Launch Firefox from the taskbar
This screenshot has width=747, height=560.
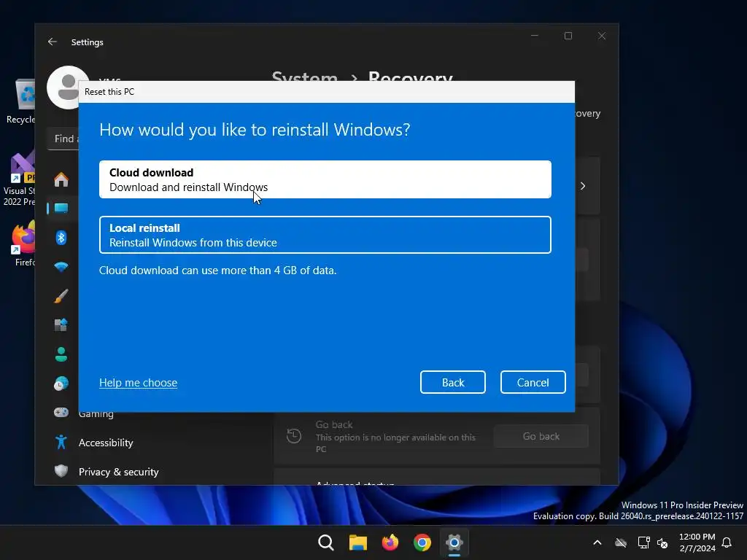pyautogui.click(x=390, y=542)
